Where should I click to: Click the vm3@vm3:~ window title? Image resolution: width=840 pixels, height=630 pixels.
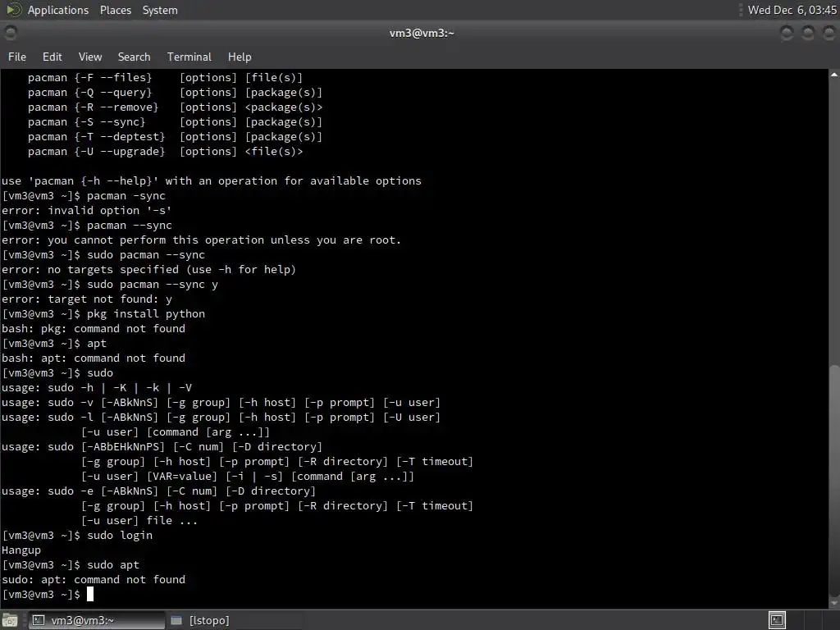(x=422, y=33)
